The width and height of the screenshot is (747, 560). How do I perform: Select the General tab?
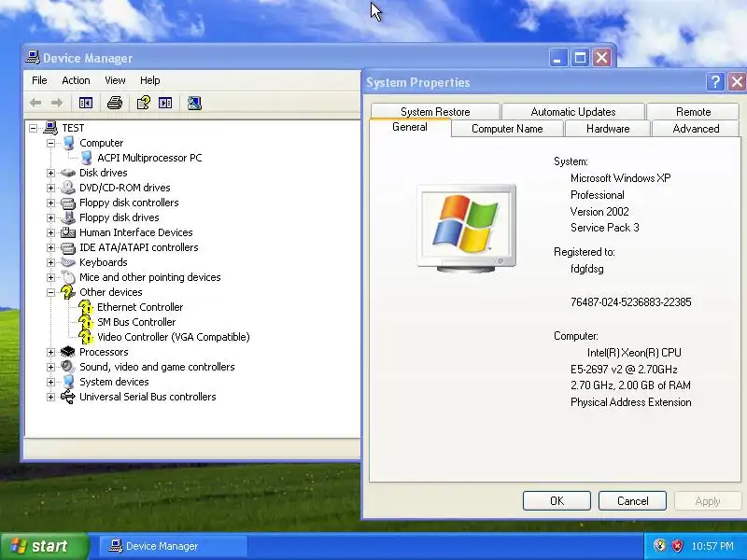click(410, 127)
